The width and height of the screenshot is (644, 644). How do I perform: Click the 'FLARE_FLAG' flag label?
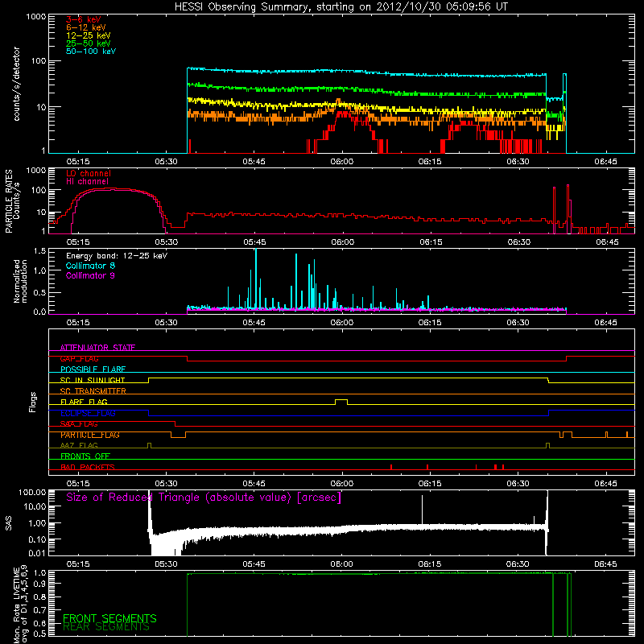[84, 402]
